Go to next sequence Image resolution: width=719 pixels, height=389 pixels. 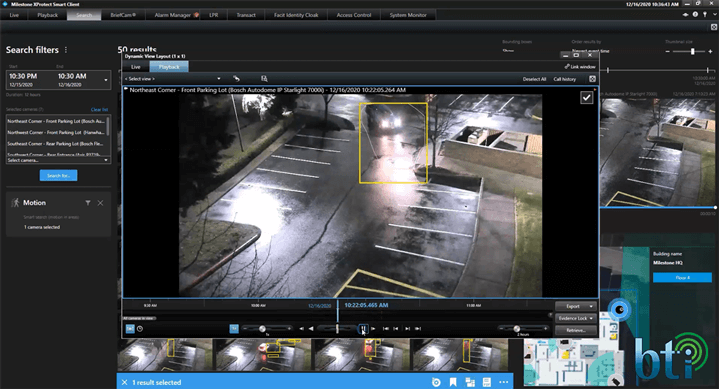(407, 328)
